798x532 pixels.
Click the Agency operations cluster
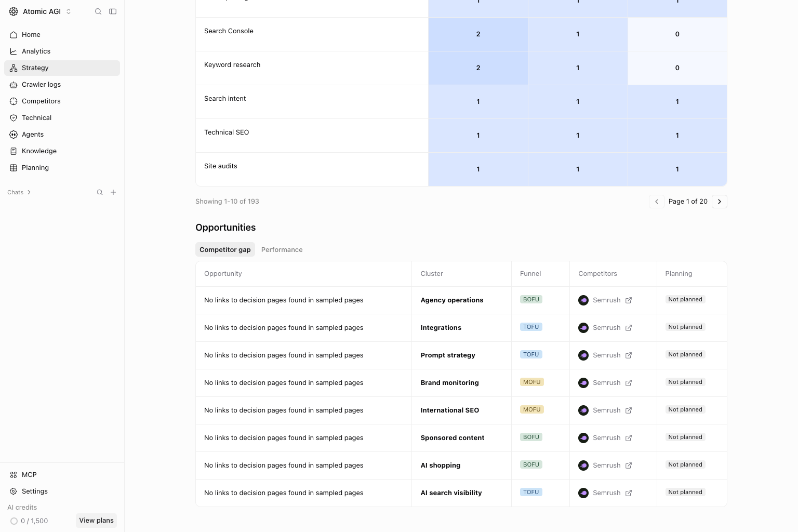tap(452, 300)
